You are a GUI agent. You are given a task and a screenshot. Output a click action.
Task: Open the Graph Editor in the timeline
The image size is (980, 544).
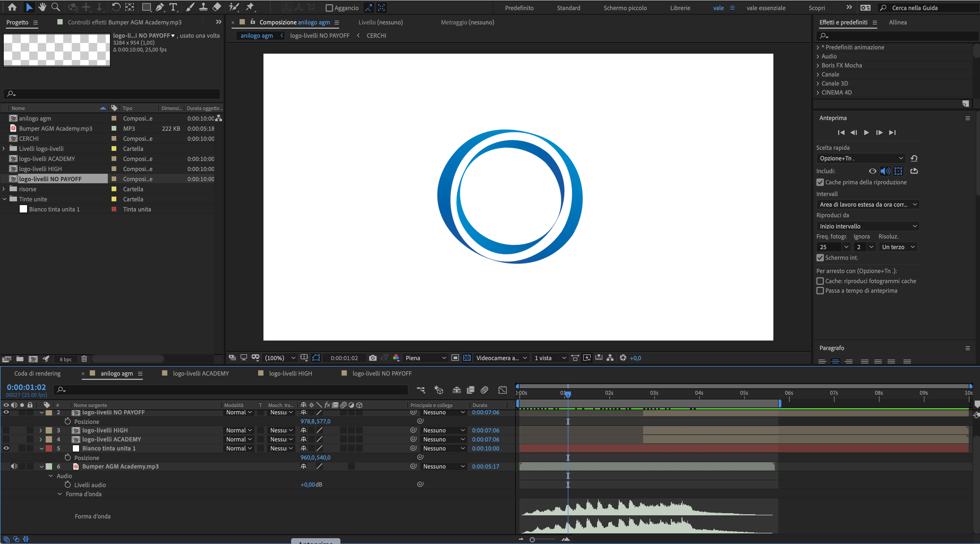coord(502,390)
